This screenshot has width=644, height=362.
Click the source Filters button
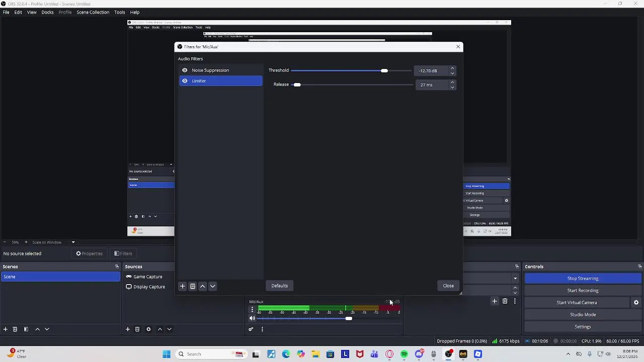click(123, 253)
